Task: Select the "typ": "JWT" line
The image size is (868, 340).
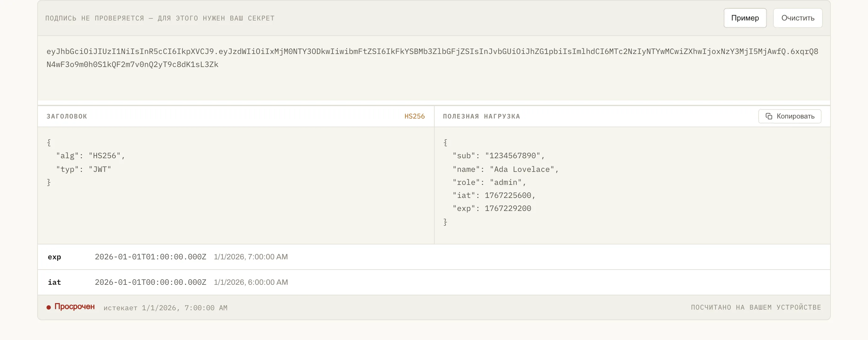Action: tap(84, 169)
